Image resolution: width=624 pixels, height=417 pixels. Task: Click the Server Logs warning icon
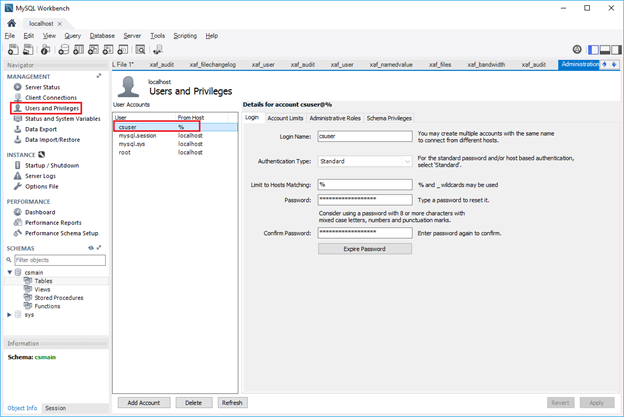[18, 176]
